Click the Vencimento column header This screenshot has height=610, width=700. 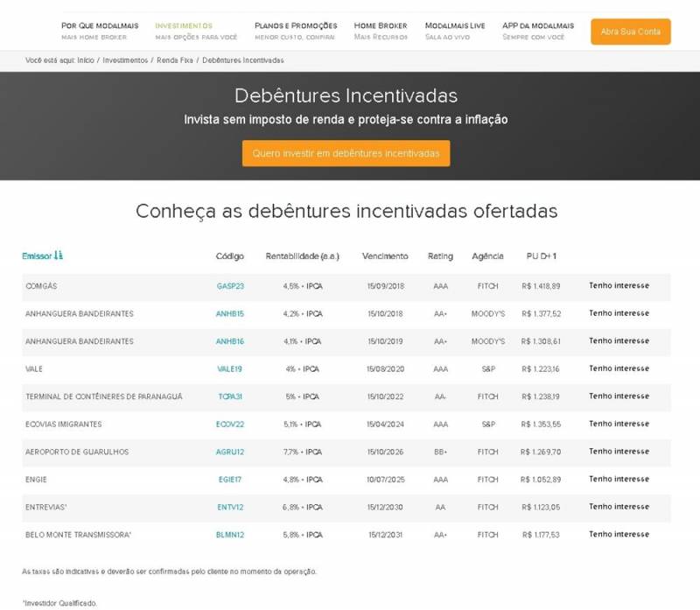(385, 256)
